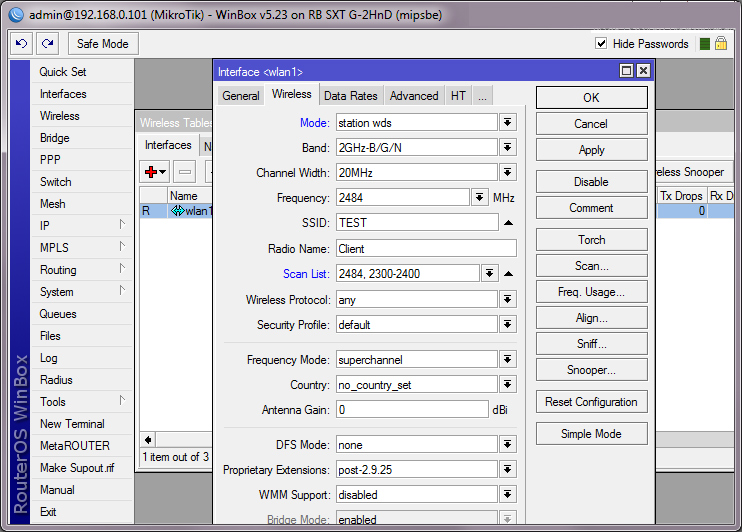The height and width of the screenshot is (532, 742).
Task: Open the Wireless menu in the sidebar
Action: tap(81, 116)
